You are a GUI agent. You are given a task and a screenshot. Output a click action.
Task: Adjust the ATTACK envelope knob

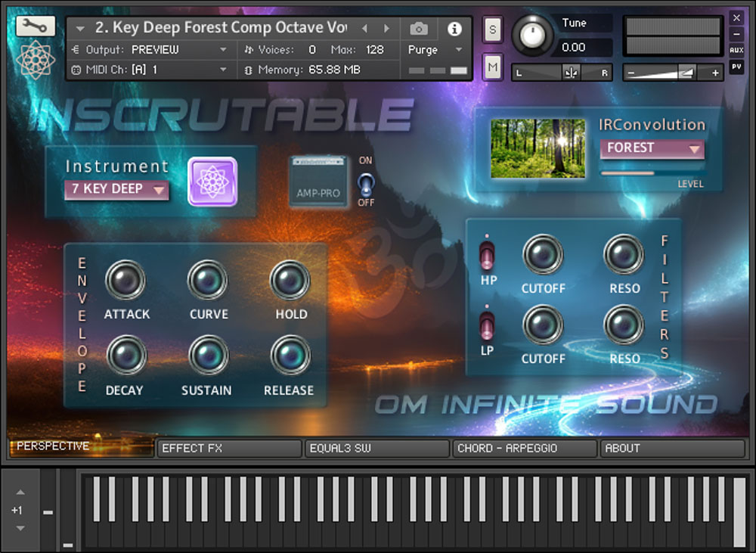pyautogui.click(x=125, y=280)
